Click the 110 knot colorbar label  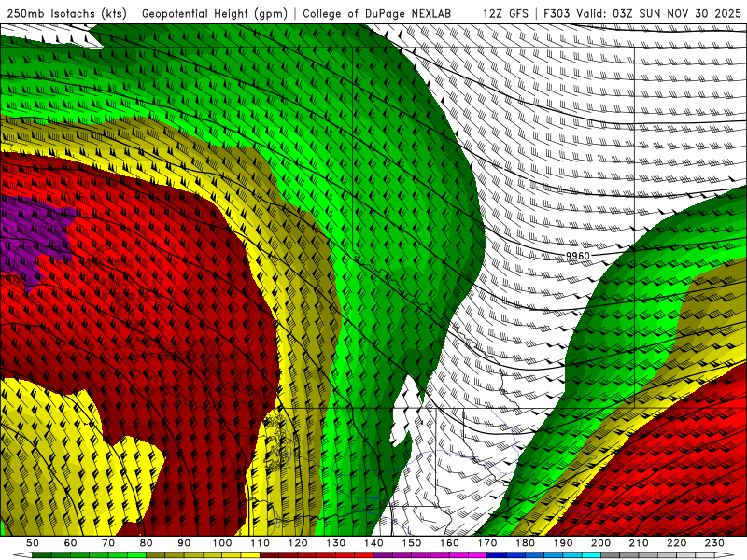261,543
